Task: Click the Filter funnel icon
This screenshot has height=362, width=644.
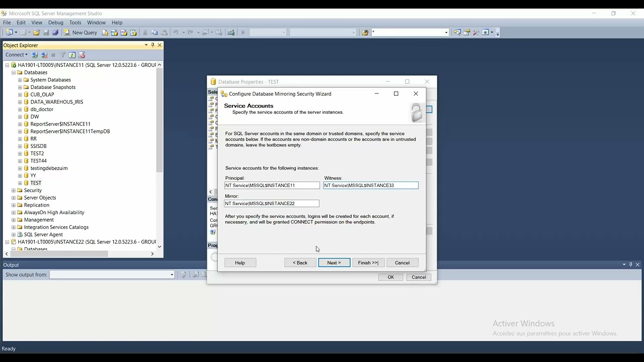Action: pos(63,55)
